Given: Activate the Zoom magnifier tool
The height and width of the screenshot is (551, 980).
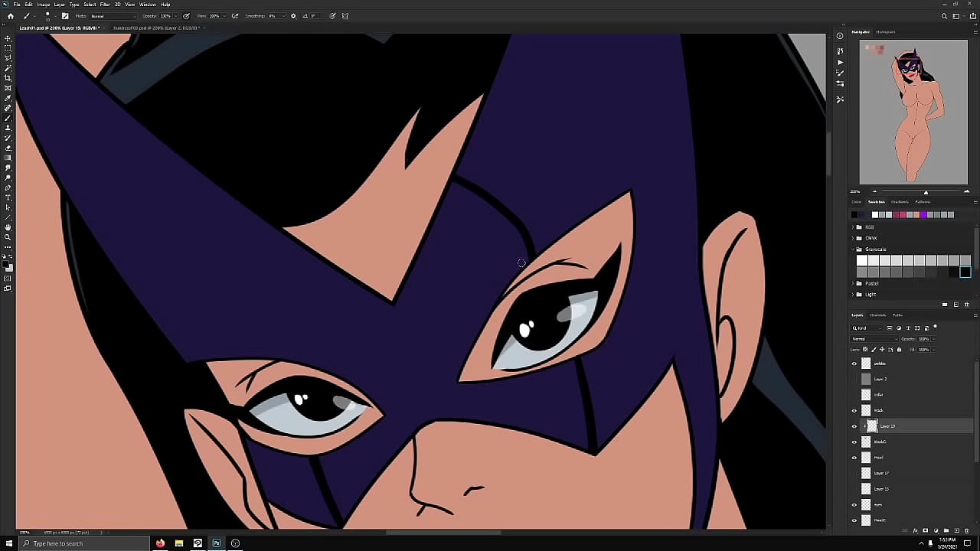Looking at the screenshot, I should (8, 237).
